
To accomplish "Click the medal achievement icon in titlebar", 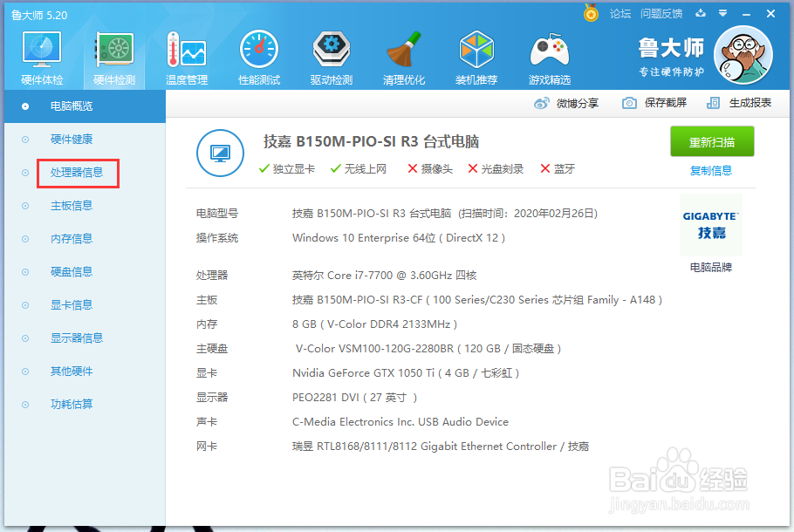I will point(592,13).
